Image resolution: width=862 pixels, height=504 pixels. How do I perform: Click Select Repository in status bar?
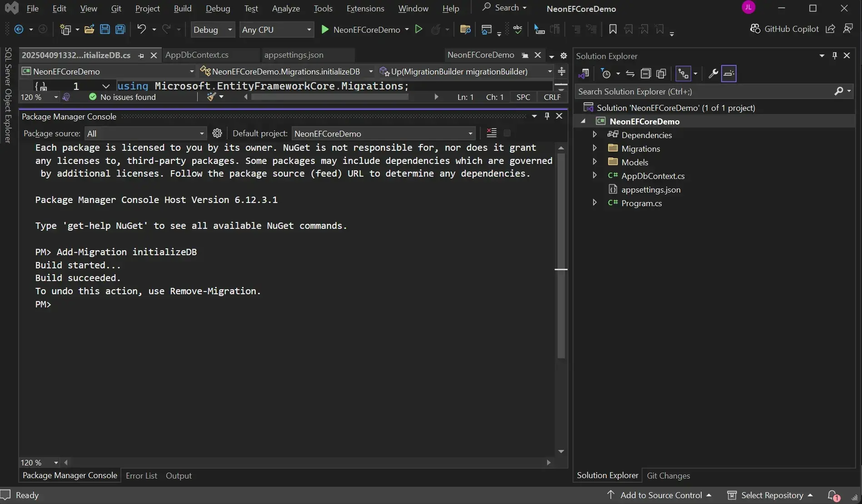[x=770, y=495]
